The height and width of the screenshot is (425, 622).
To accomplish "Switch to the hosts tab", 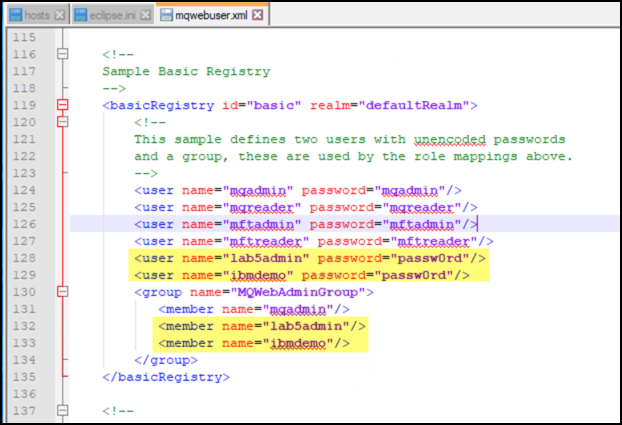I will click(x=37, y=15).
